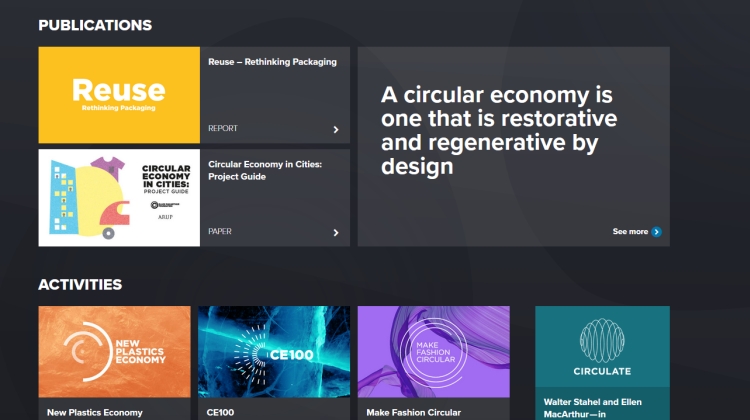Open Circular Economy in Cities: Project Guide link
The height and width of the screenshot is (420, 750).
pos(265,170)
